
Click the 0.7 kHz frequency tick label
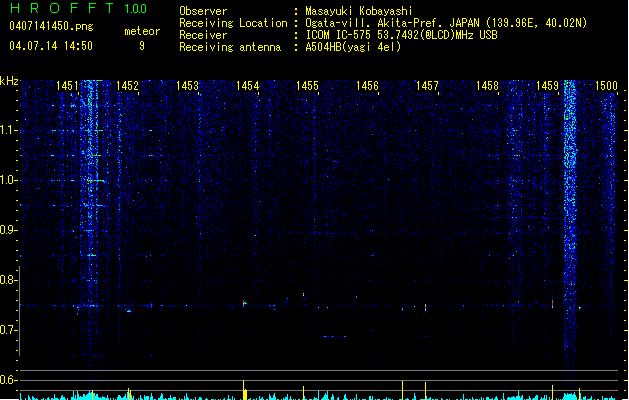coord(8,330)
